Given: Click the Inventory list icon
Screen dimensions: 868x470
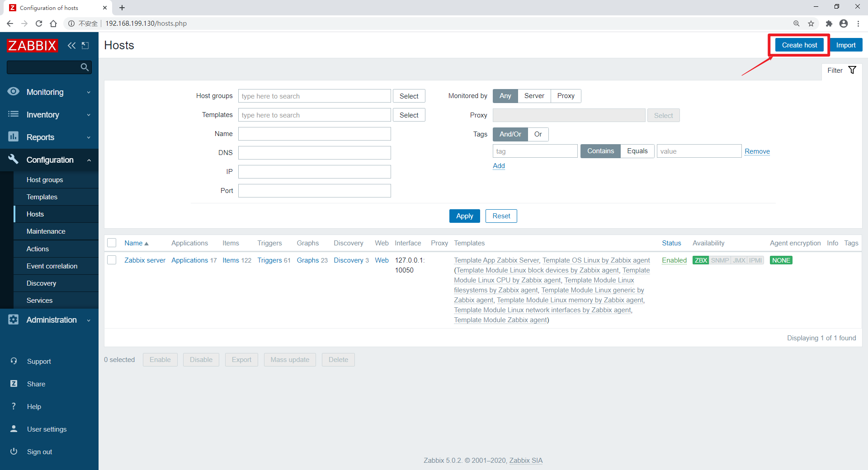Looking at the screenshot, I should [14, 114].
